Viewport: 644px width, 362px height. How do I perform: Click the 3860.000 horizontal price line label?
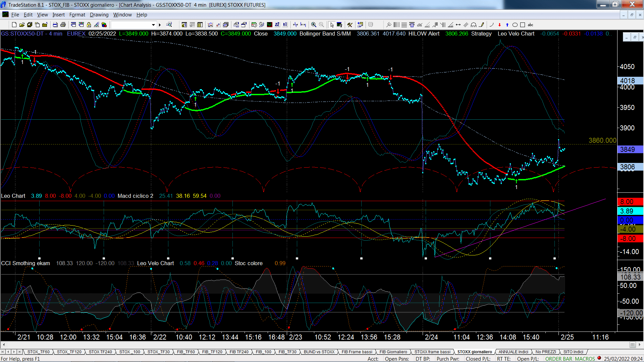tap(602, 140)
